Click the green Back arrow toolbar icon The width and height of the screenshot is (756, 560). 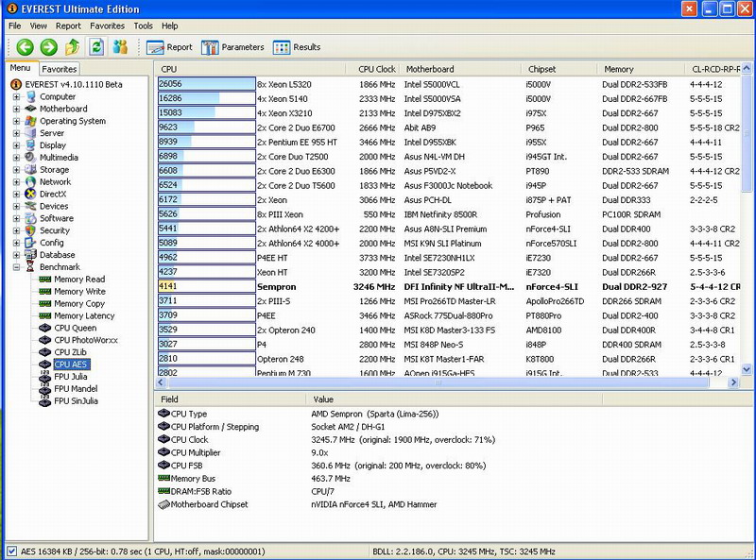click(x=25, y=47)
